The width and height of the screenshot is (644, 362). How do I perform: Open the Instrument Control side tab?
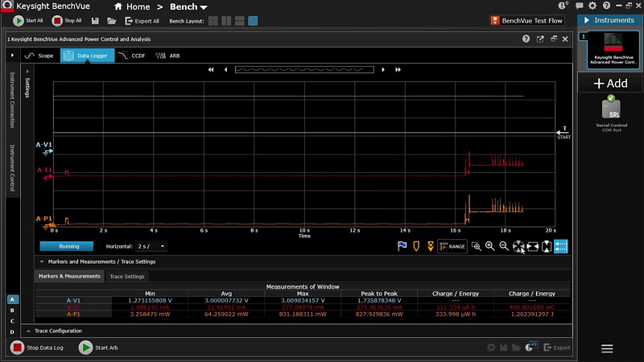click(12, 167)
